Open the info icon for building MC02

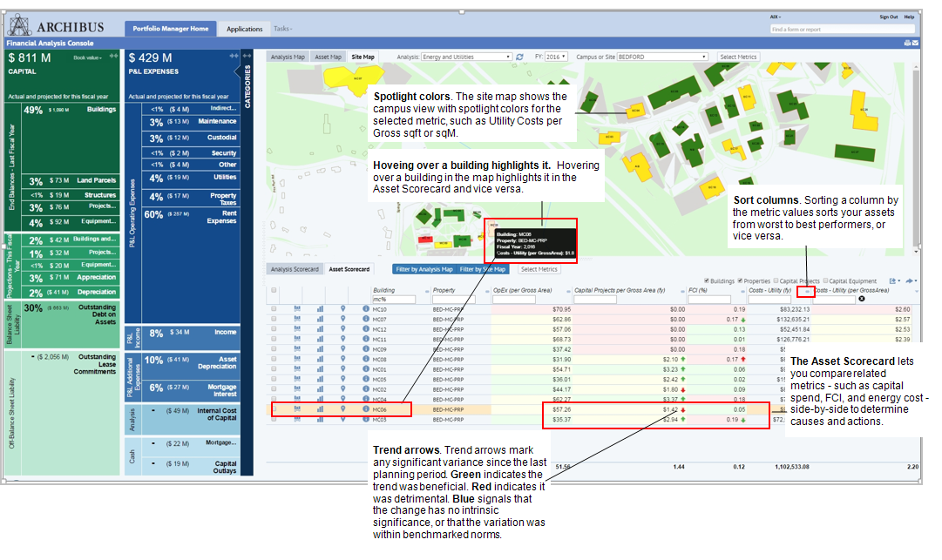click(x=366, y=389)
